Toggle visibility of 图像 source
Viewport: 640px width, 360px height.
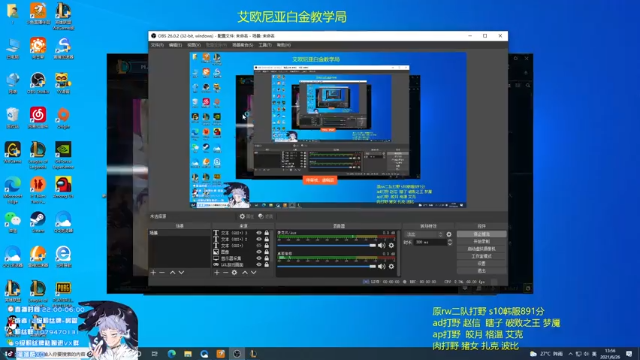coord(259,252)
